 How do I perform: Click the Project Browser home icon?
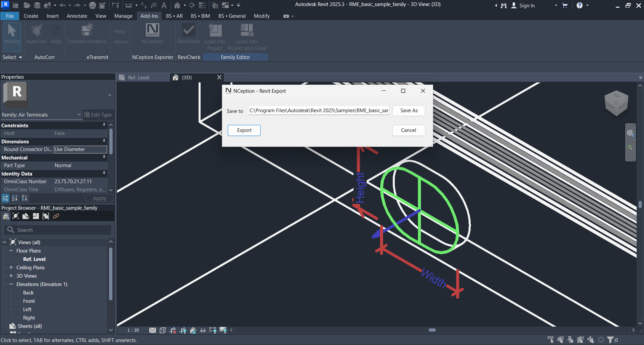tap(6, 216)
